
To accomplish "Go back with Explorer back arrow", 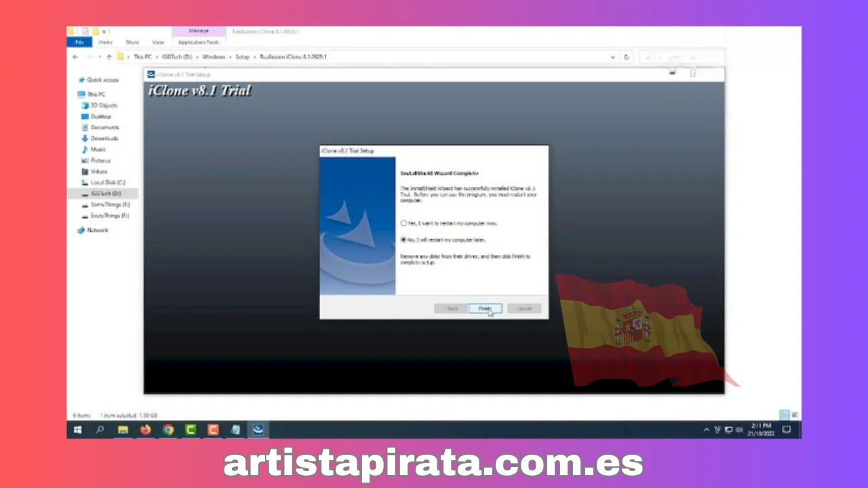I will click(x=75, y=57).
